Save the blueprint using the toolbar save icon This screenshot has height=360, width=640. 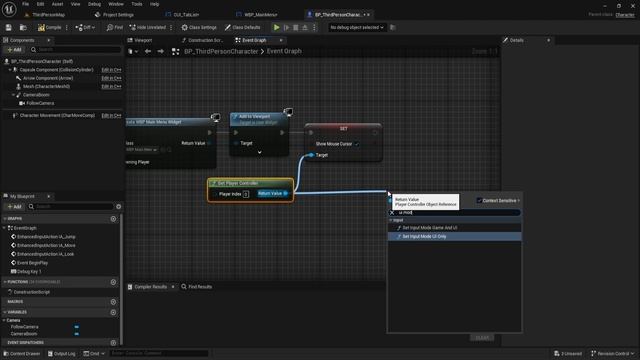(9, 27)
